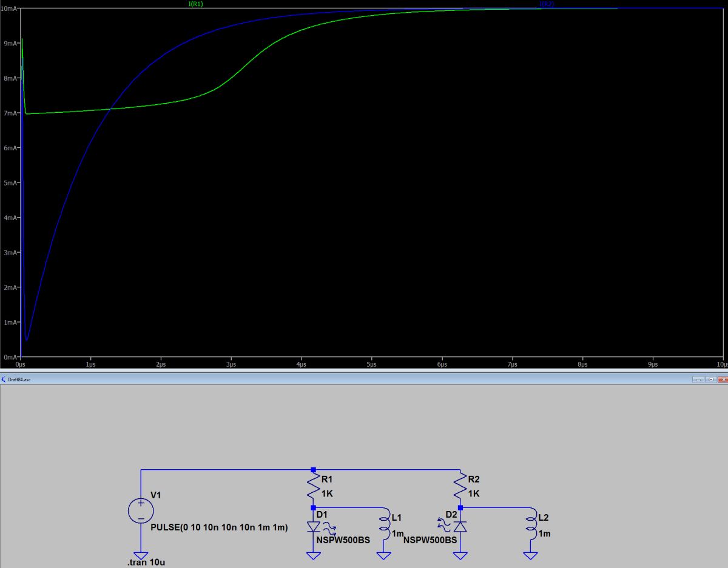
Task: Click the V1 reference label
Action: 156,495
